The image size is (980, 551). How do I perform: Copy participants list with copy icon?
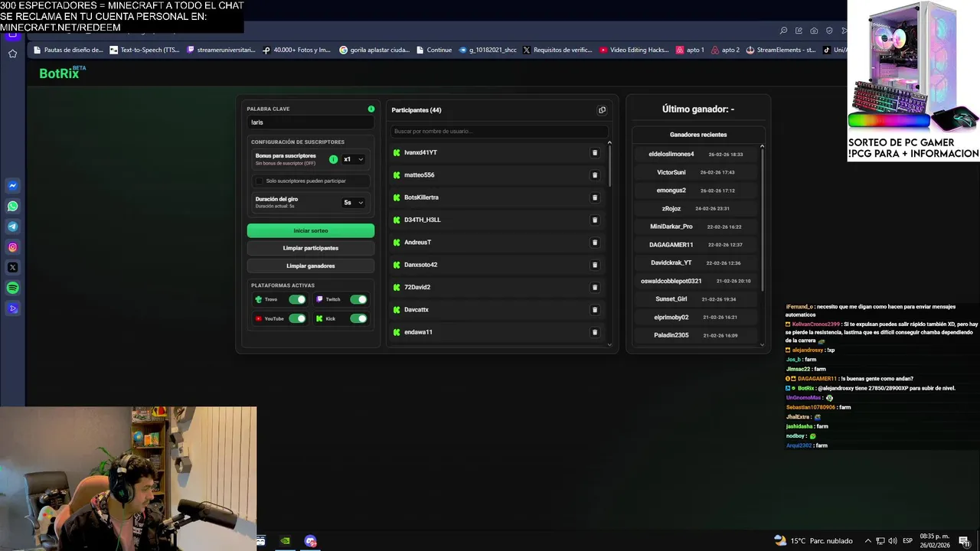[x=602, y=110]
